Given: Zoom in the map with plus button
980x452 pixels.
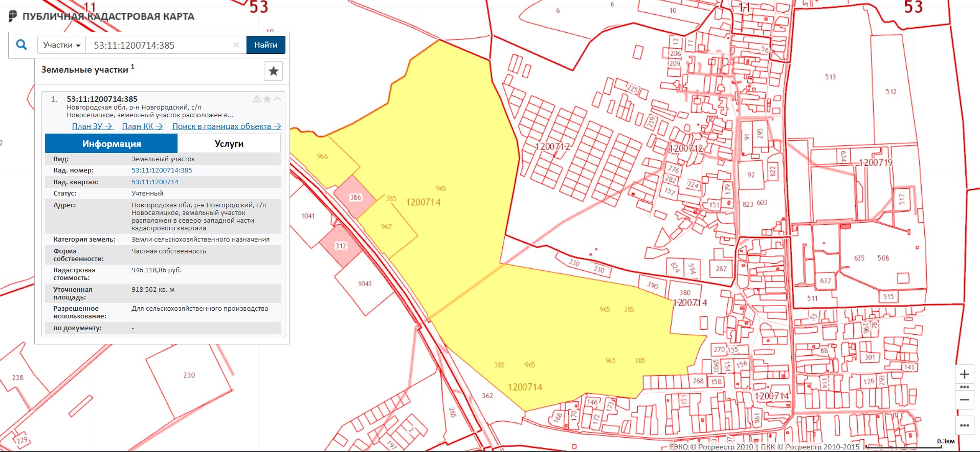Looking at the screenshot, I should point(964,374).
